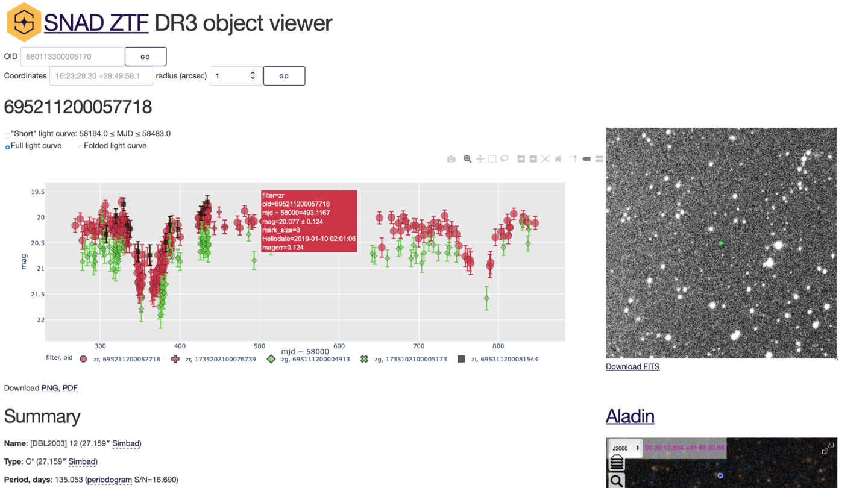Autoscale the light curve plot axes
Viewport: 868px width, 488px height.
(546, 159)
